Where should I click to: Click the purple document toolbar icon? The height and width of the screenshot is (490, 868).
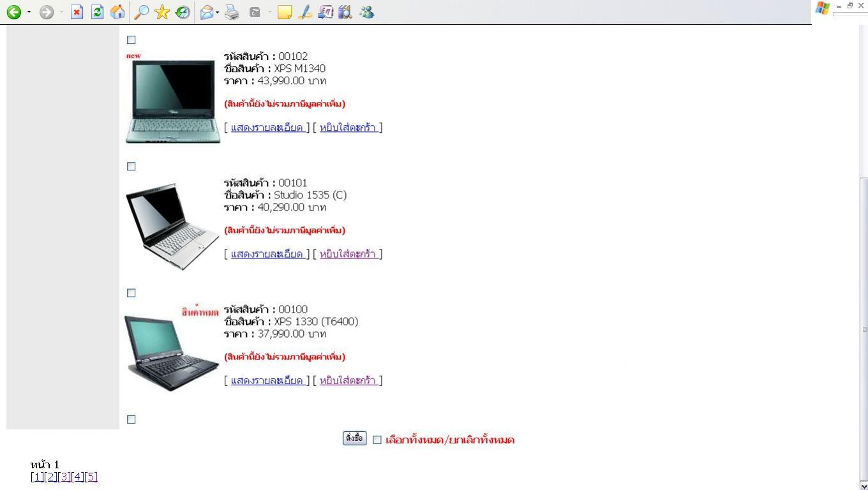click(325, 12)
